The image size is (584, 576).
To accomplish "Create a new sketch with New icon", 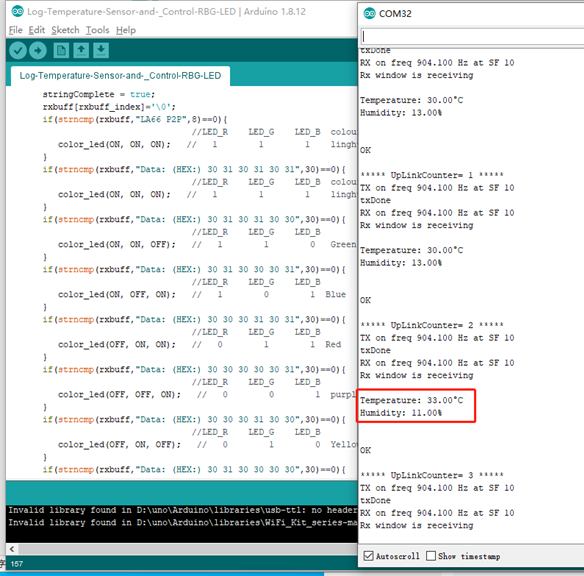I will click(x=61, y=51).
